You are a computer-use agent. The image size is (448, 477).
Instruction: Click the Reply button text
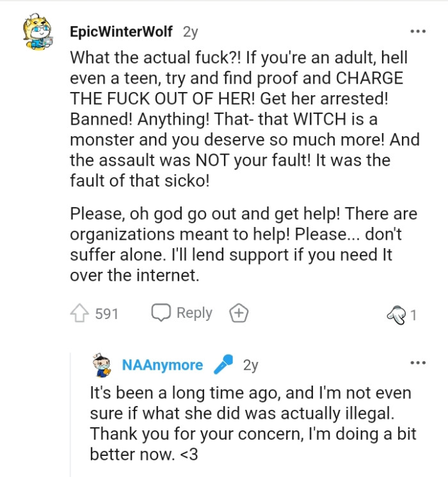(x=194, y=313)
